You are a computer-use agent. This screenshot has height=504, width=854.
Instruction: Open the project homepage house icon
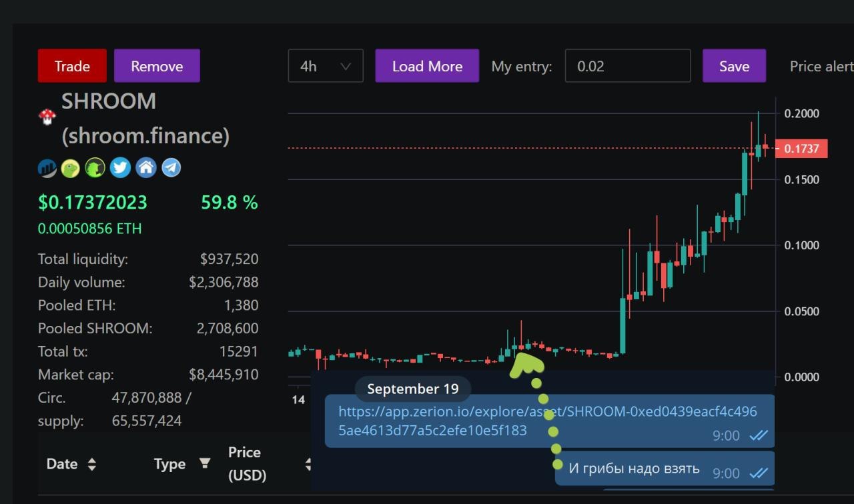146,168
